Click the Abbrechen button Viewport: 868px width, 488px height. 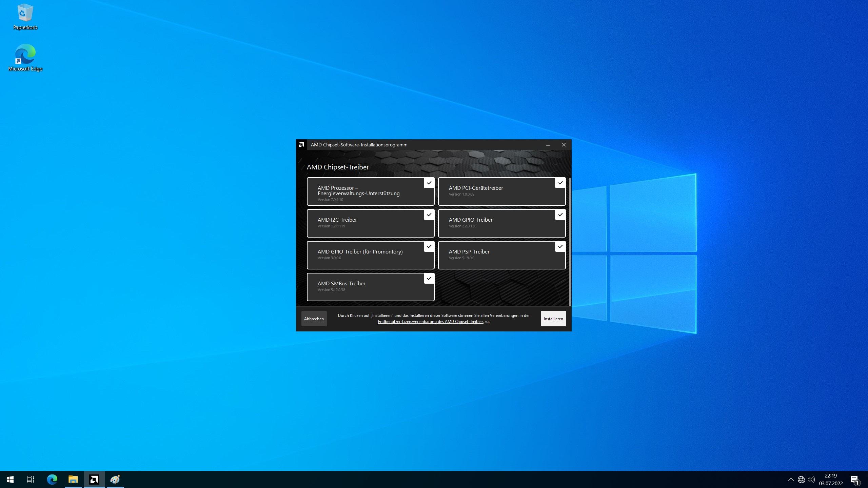coord(314,319)
